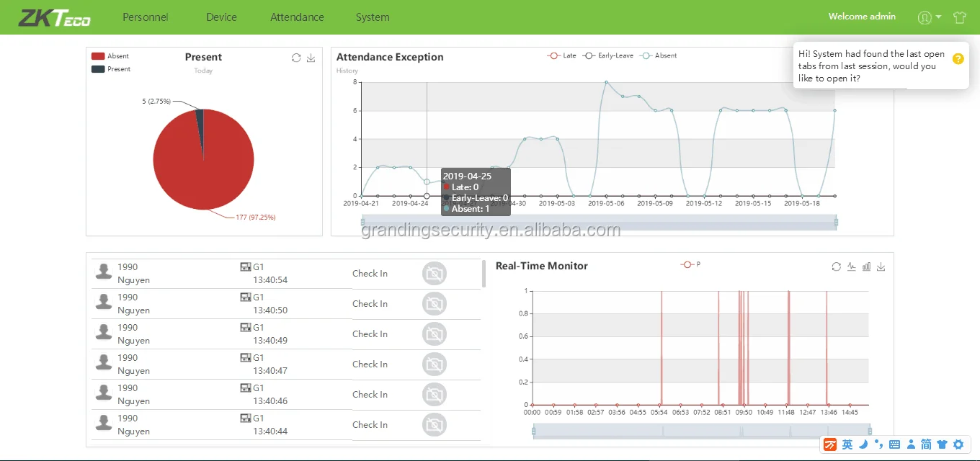
Task: Toggle the Early-Leave series in legend
Action: (x=608, y=55)
